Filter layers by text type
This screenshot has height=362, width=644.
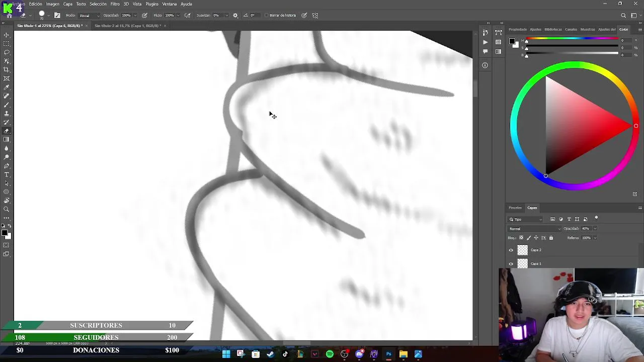pyautogui.click(x=569, y=219)
